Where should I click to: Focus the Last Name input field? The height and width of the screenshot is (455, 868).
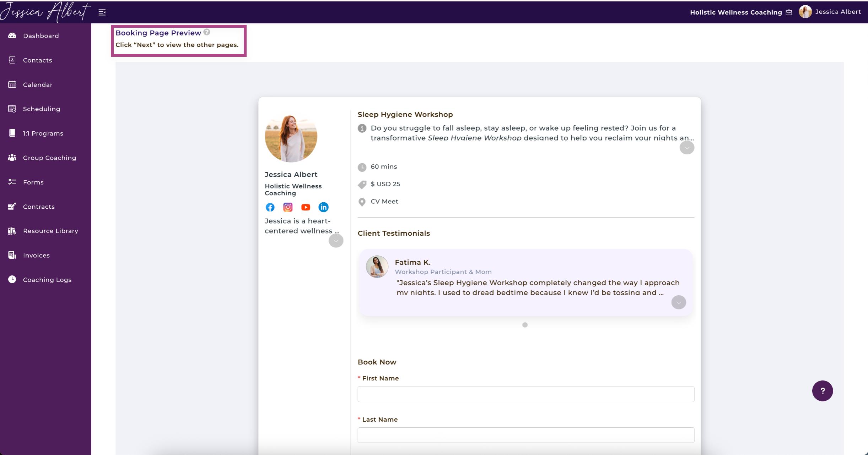[x=525, y=435]
